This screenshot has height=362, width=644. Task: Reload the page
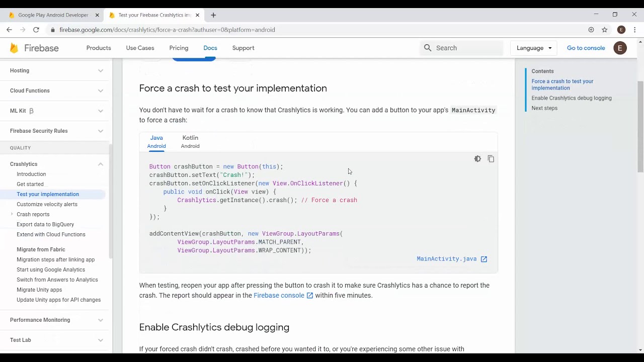tap(36, 30)
